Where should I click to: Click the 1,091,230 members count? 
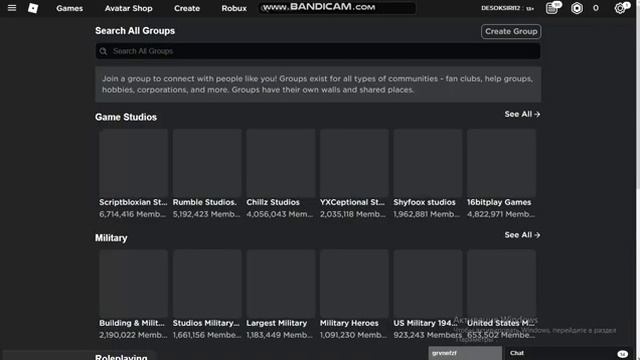353,335
